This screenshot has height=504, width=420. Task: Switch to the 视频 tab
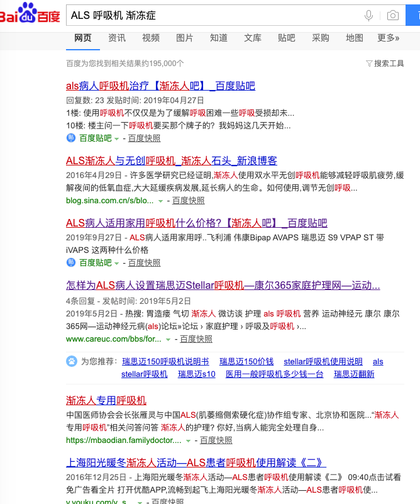coord(151,38)
